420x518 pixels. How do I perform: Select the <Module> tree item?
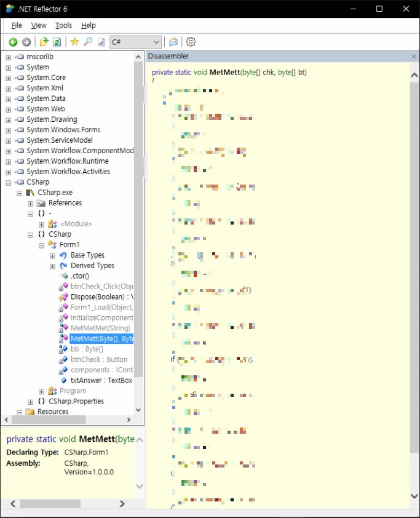coord(76,224)
